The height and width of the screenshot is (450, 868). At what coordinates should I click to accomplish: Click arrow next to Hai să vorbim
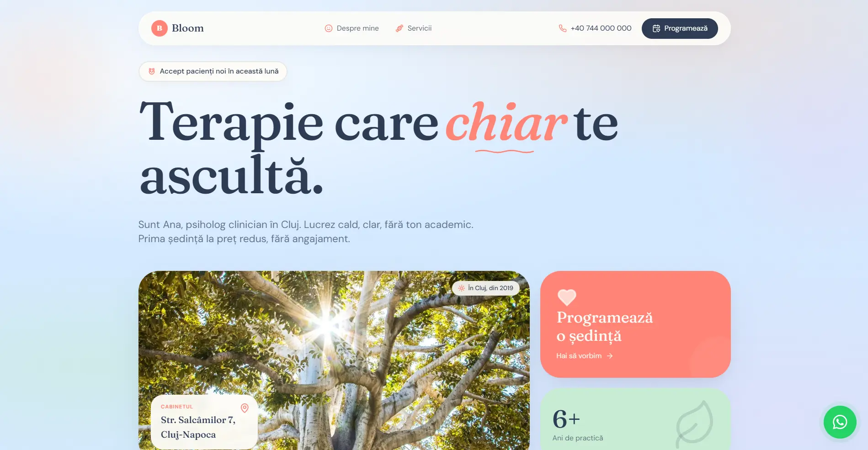point(610,356)
